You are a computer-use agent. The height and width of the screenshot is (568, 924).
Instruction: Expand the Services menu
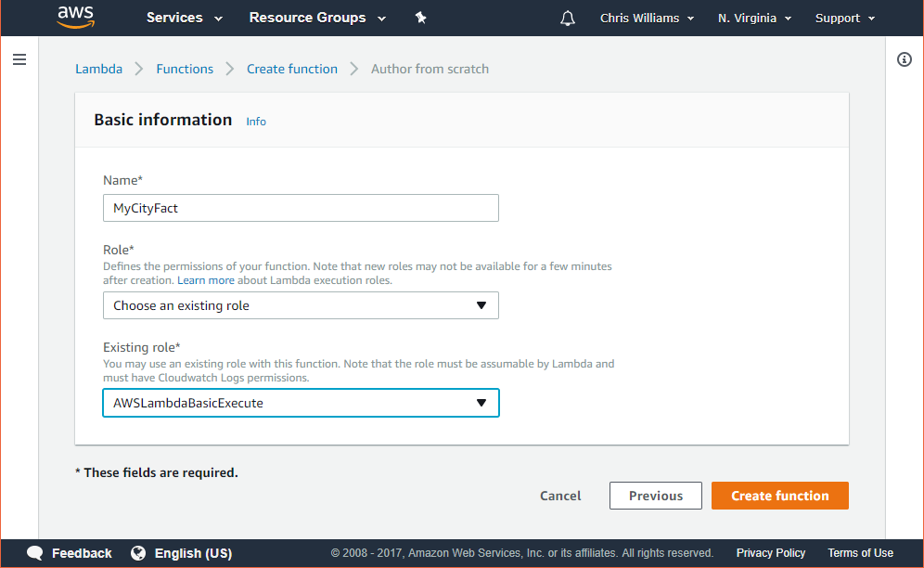click(x=185, y=18)
